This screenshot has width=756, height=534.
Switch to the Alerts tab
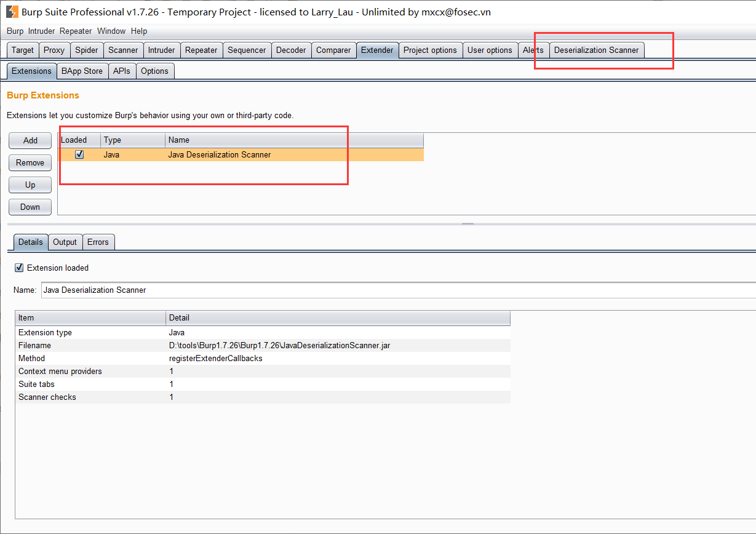(533, 50)
